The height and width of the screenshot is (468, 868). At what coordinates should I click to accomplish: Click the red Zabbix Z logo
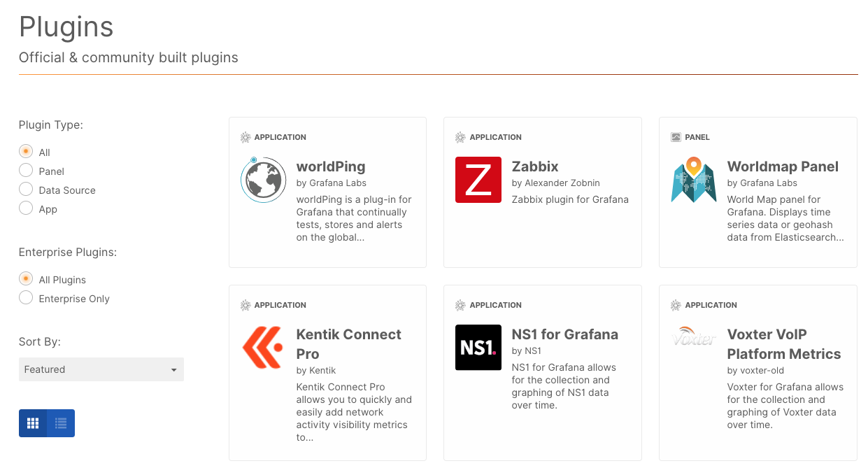click(478, 180)
